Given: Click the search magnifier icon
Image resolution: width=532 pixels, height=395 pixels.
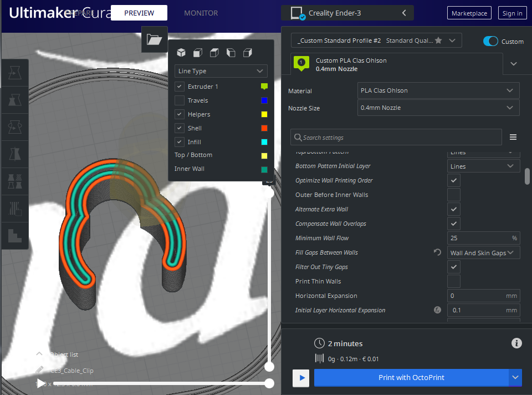Looking at the screenshot, I should click(x=298, y=137).
